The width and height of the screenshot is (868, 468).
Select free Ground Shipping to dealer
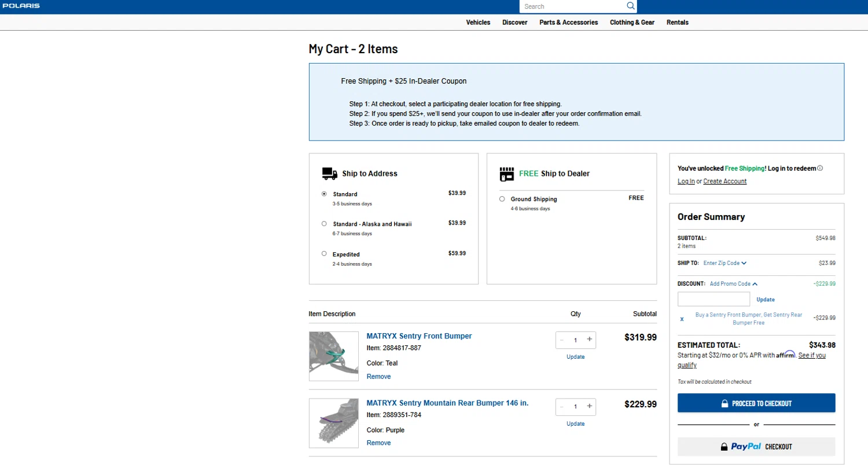tap(502, 199)
